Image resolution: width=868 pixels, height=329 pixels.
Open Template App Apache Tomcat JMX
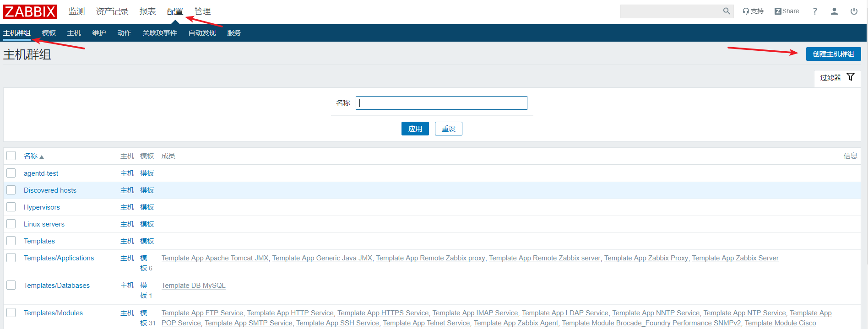[x=215, y=258]
